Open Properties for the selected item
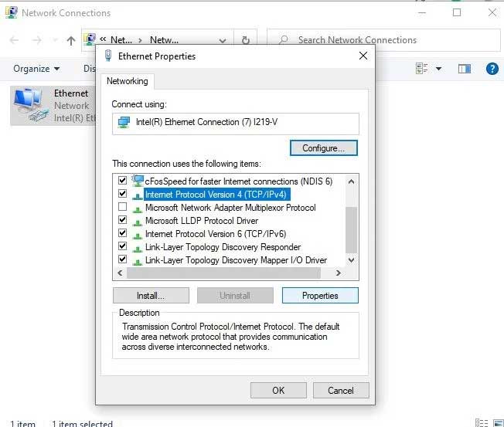Image resolution: width=504 pixels, height=427 pixels. [x=320, y=296]
